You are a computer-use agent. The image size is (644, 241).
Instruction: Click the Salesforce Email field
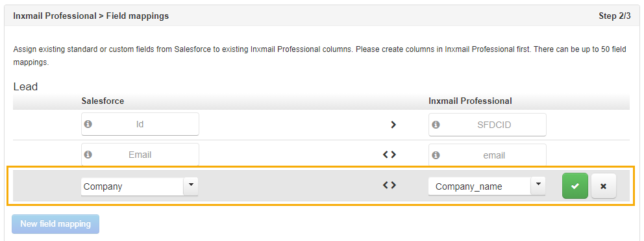[x=140, y=155]
